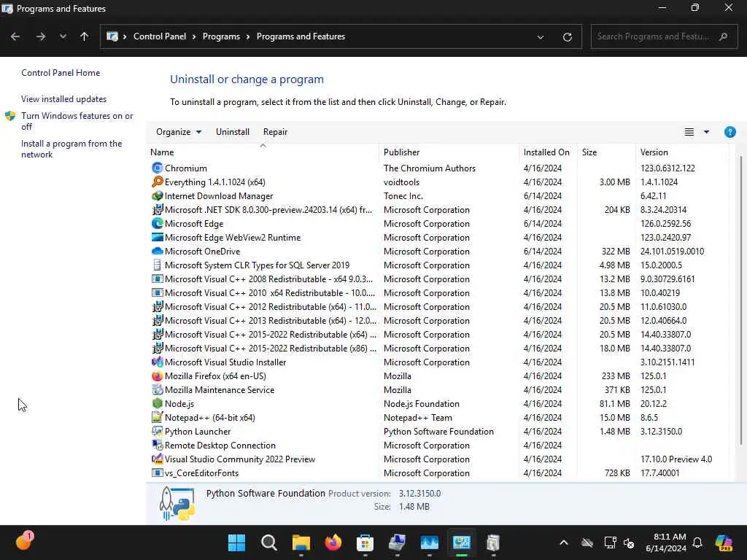Go forward with the forward arrow
Image resolution: width=747 pixels, height=560 pixels.
[x=41, y=36]
